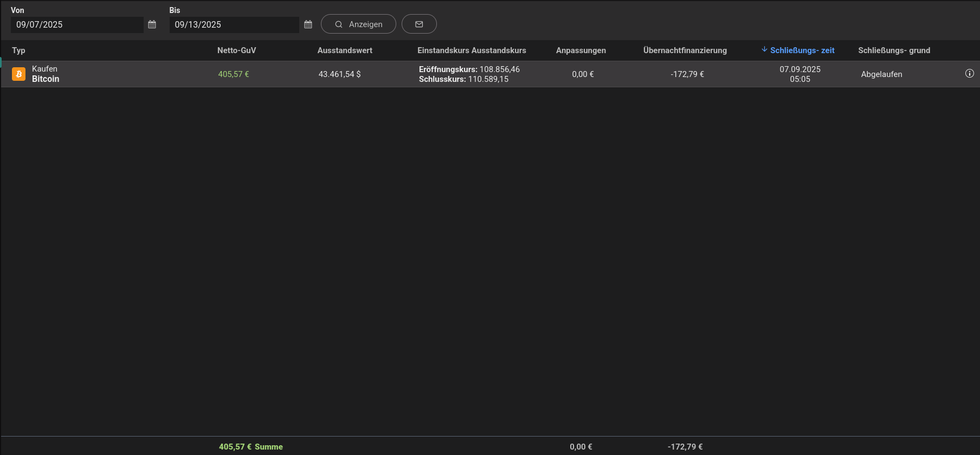
Task: Sort by Schließungs-zeit column header
Action: click(802, 50)
